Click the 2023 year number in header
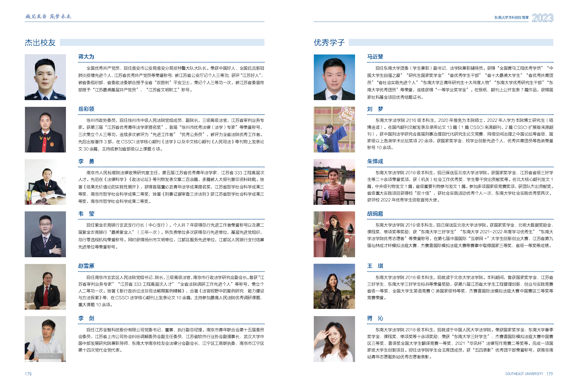Image resolution: width=578 pixels, height=392 pixels. pos(542,18)
